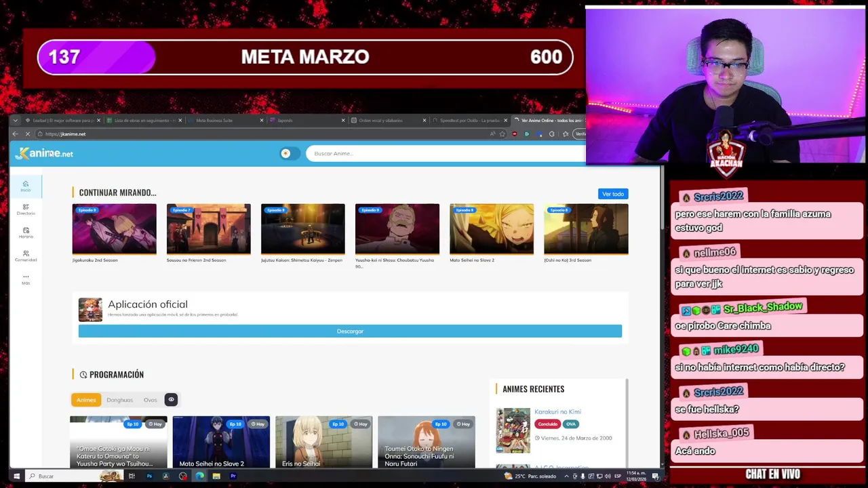Open Task View on the taskbar
This screenshot has height=488, width=868.
pos(132,476)
